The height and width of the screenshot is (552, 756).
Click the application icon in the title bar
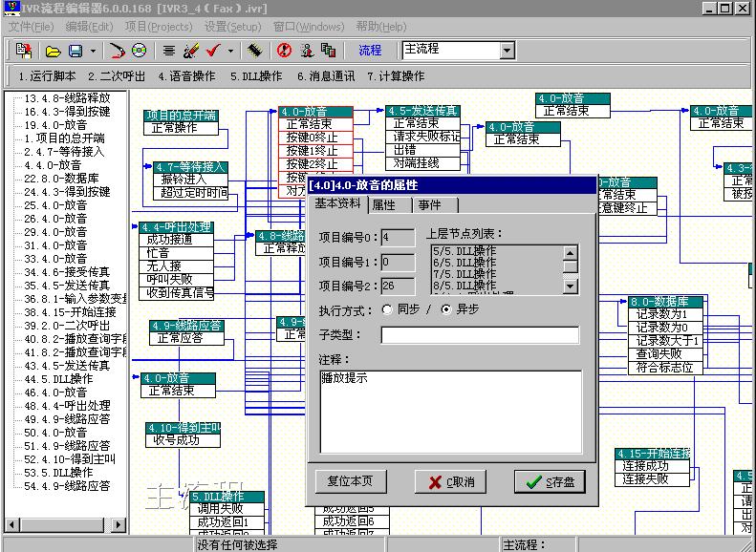(x=12, y=8)
